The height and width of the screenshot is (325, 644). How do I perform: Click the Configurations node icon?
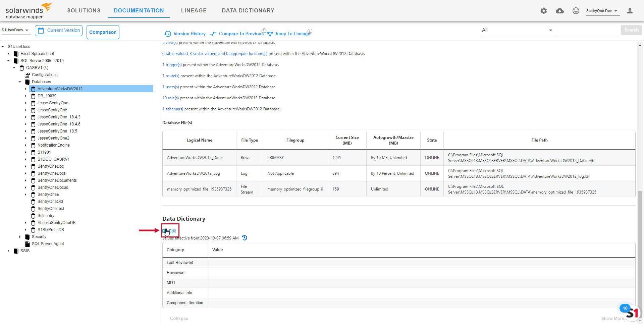coord(28,75)
